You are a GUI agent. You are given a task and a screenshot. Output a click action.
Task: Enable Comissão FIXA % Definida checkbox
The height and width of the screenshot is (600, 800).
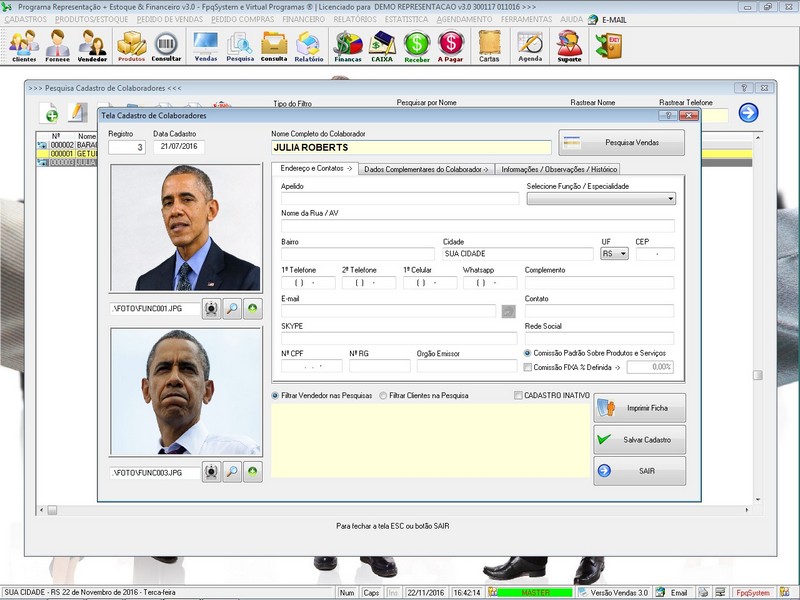tap(528, 367)
